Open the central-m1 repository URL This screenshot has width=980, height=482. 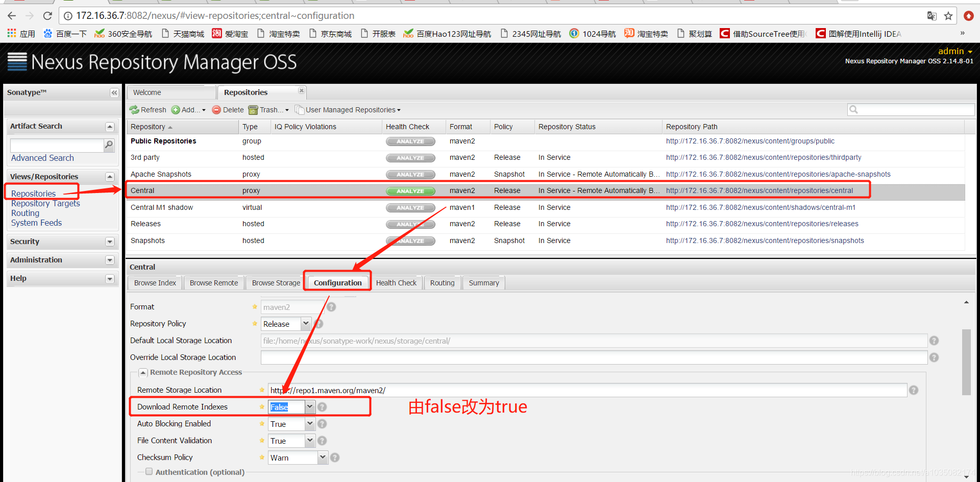tap(761, 207)
